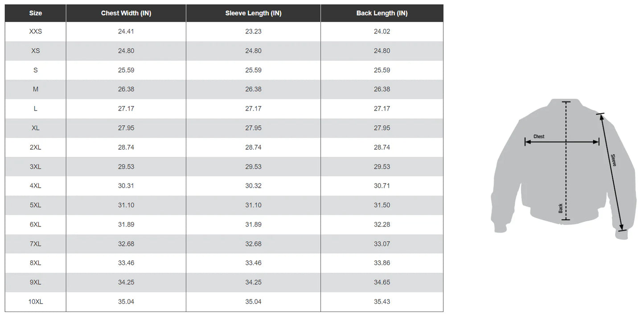Click the Chest Width (IN) column header

[x=126, y=13]
